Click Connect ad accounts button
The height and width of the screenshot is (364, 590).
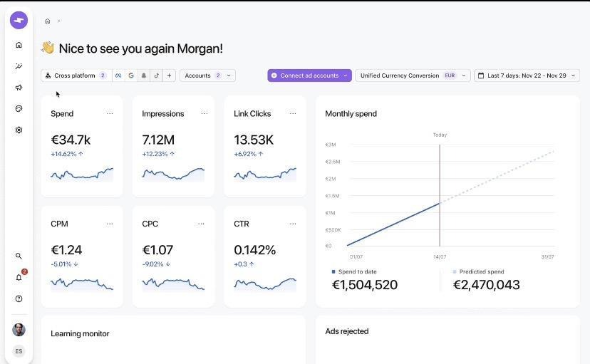(x=310, y=76)
